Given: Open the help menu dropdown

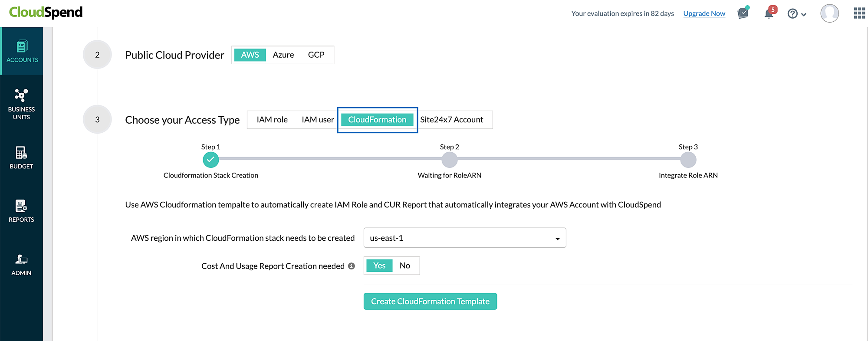Looking at the screenshot, I should [x=796, y=14].
